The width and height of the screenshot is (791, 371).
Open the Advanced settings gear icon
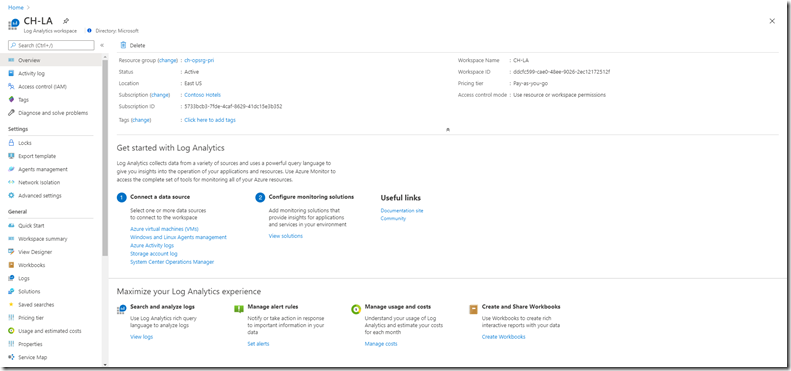(x=11, y=195)
